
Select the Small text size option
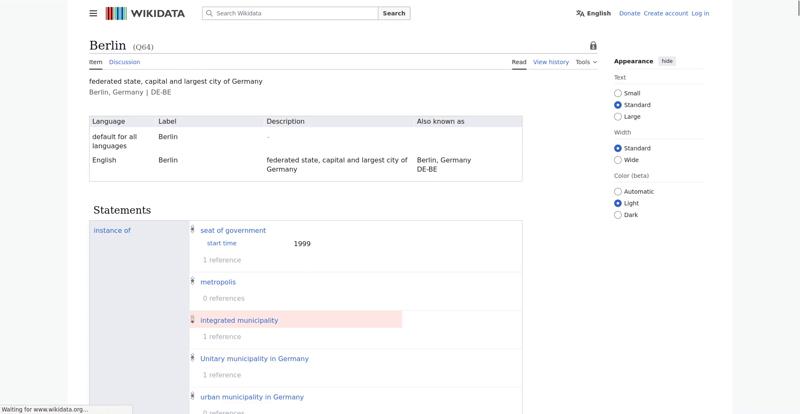point(618,93)
